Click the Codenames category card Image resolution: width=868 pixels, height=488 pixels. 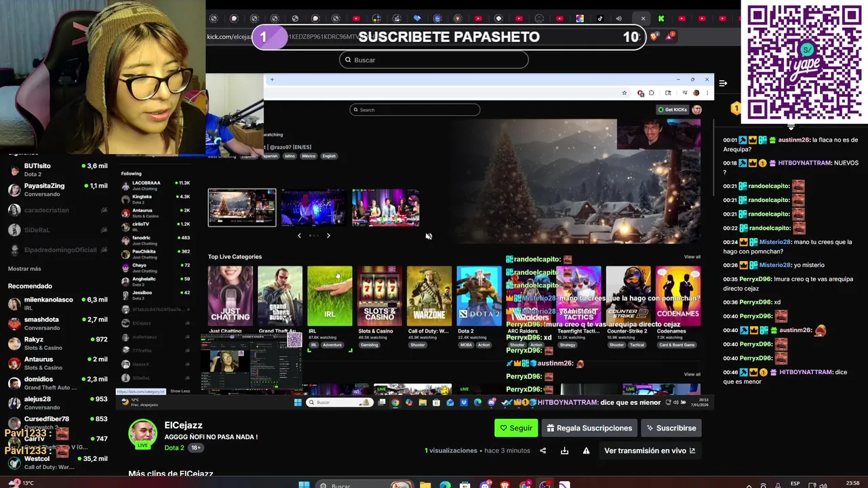tap(678, 296)
